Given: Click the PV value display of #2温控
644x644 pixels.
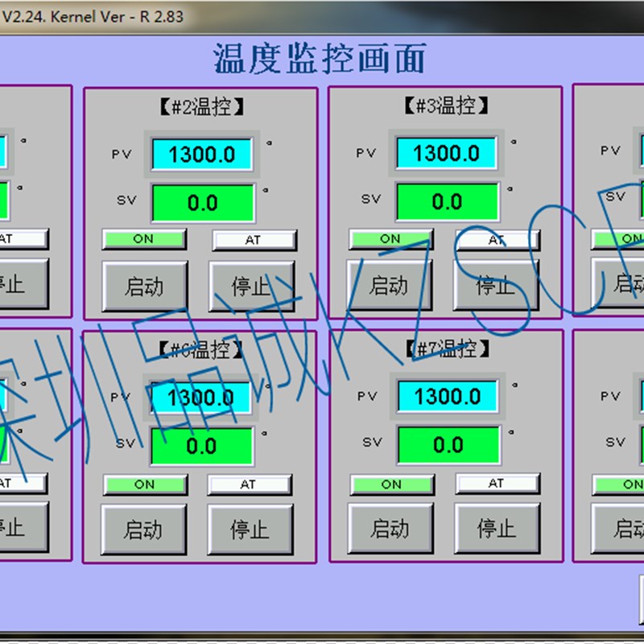Looking at the screenshot, I should pyautogui.click(x=203, y=154).
